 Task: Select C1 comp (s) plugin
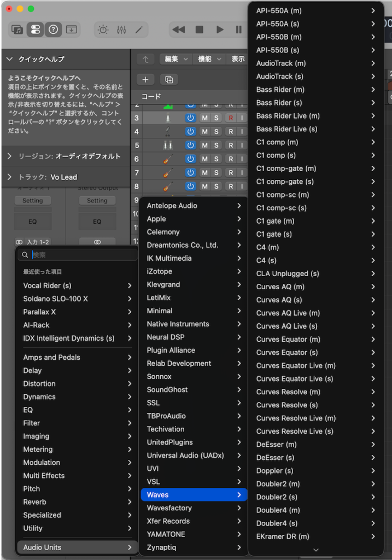[315, 155]
